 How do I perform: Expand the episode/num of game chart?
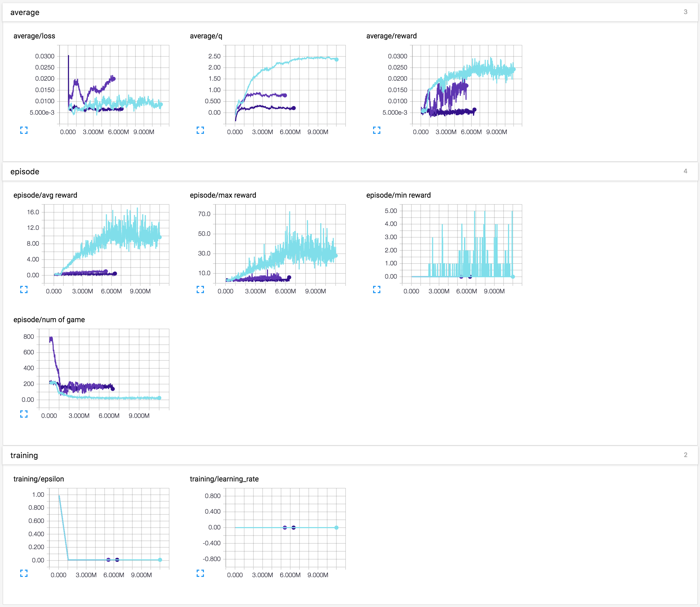[24, 414]
